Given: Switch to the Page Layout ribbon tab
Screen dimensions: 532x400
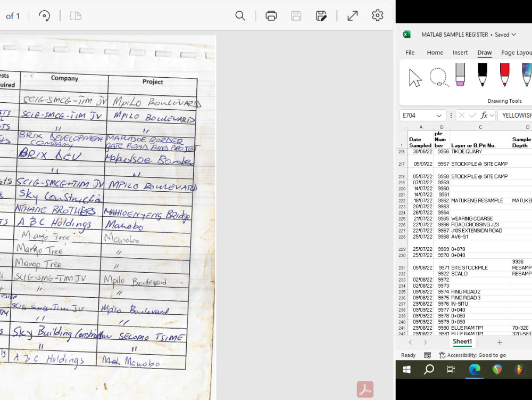Looking at the screenshot, I should [x=517, y=53].
